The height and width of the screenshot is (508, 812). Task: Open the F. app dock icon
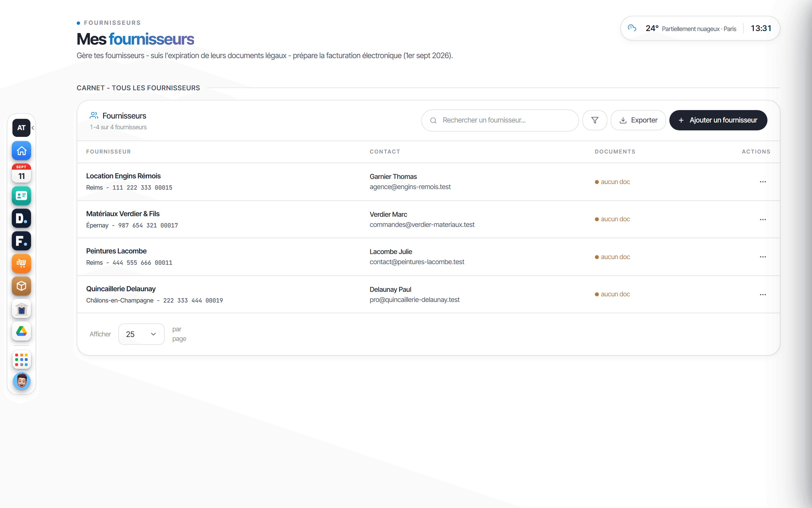tap(21, 240)
